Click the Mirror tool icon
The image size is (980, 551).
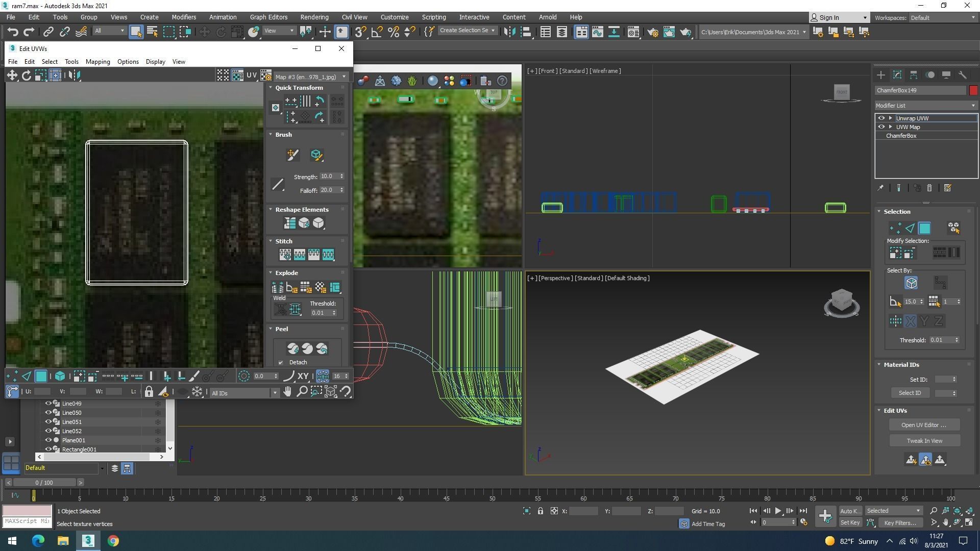click(x=509, y=32)
